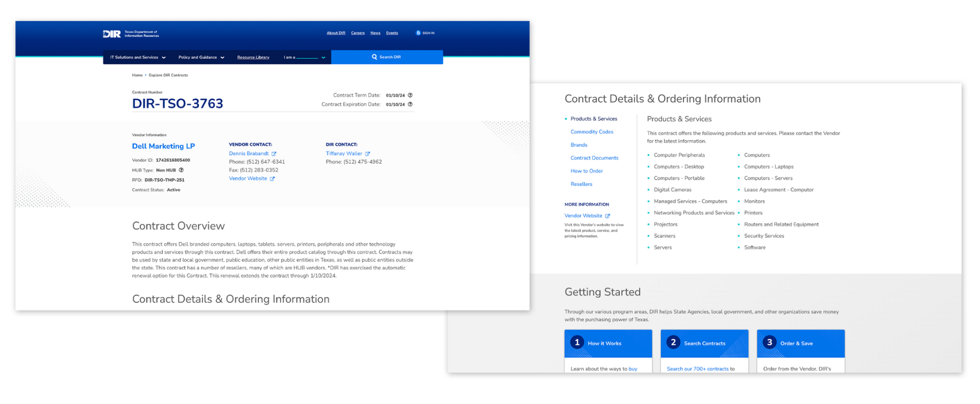
Task: Click Digital Cameras list item
Action: (673, 190)
